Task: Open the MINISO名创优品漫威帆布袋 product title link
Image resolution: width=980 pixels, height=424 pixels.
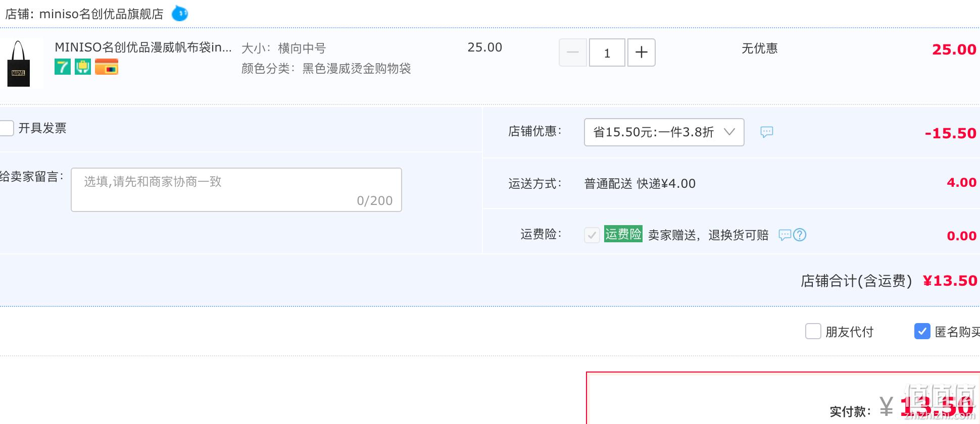Action: point(143,47)
